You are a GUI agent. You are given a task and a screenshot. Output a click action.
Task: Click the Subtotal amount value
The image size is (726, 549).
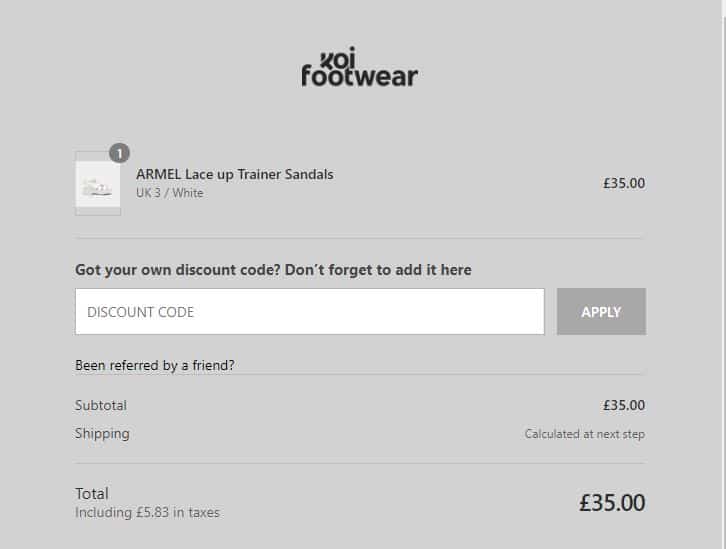tap(623, 405)
